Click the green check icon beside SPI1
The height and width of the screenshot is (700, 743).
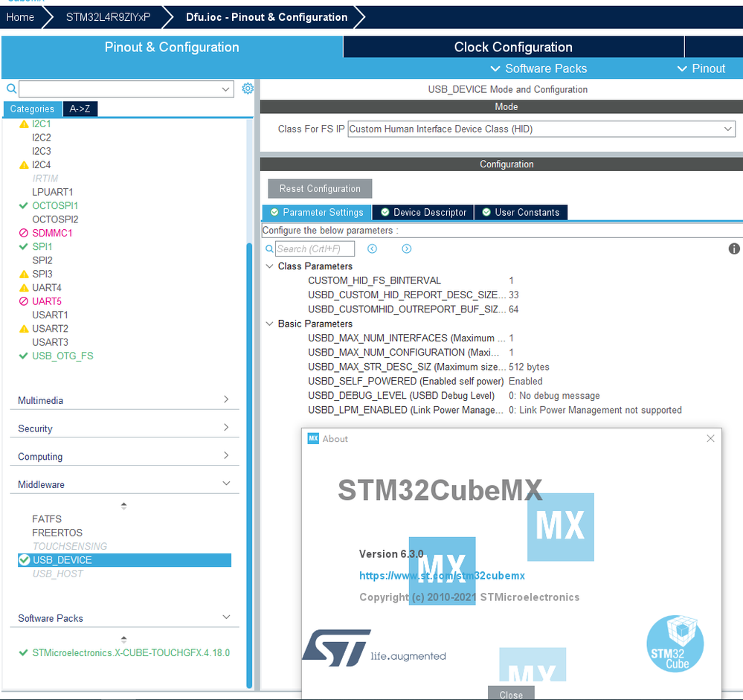[23, 246]
